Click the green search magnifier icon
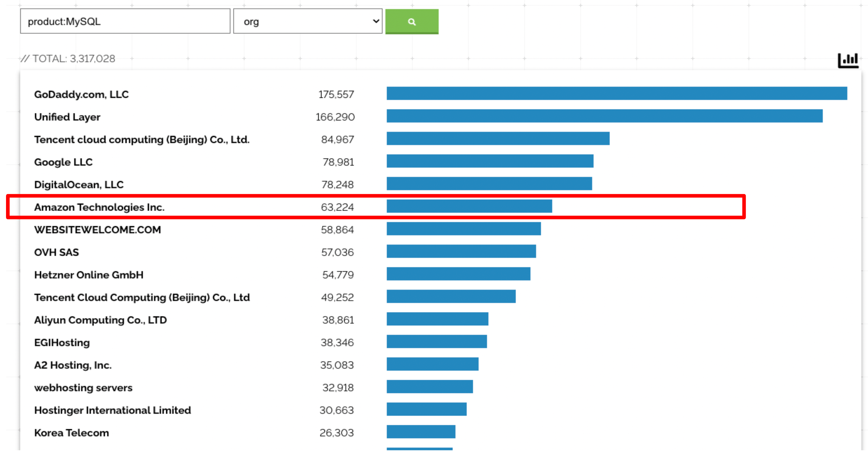The image size is (868, 461). [x=412, y=21]
